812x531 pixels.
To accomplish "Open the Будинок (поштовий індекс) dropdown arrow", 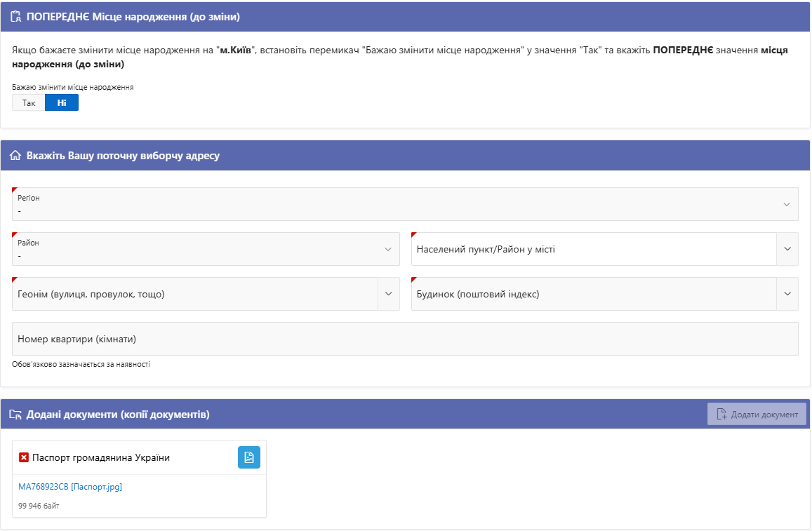I will (787, 294).
